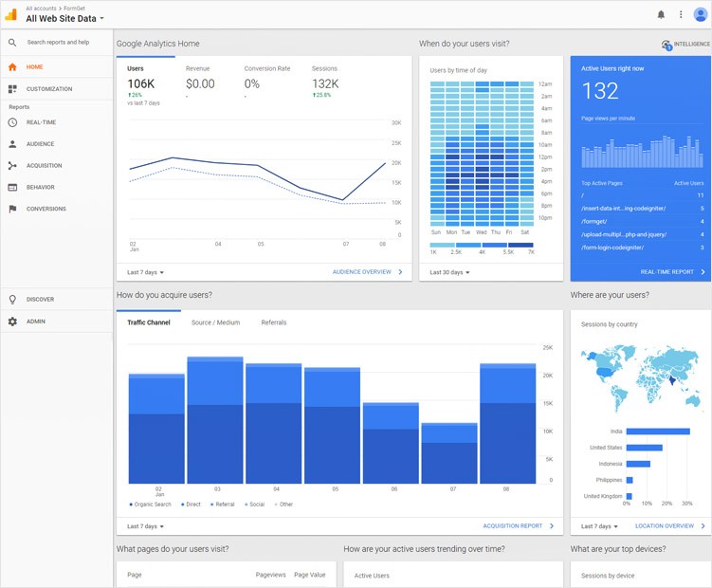
Task: Open the Behavior reports menu
Action: click(x=57, y=187)
